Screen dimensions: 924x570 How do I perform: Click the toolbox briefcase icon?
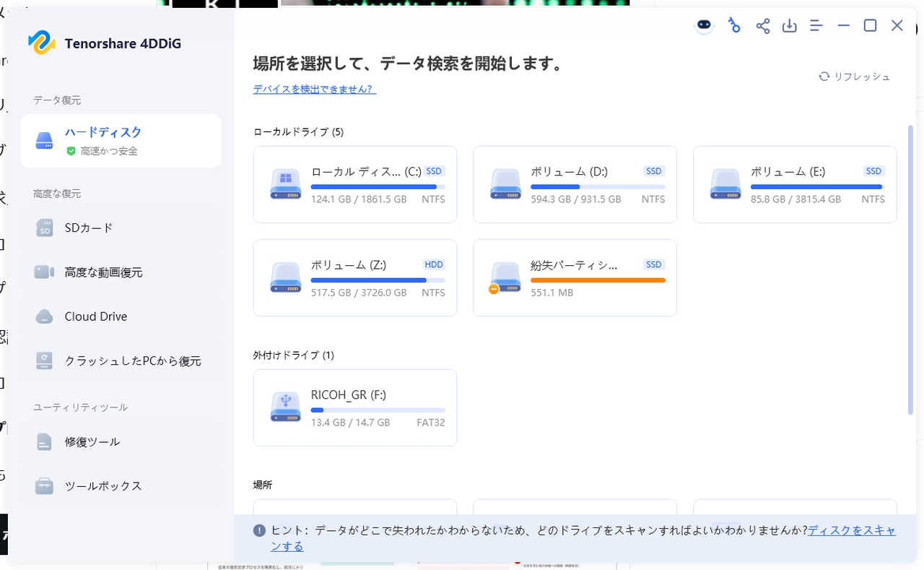coord(45,485)
